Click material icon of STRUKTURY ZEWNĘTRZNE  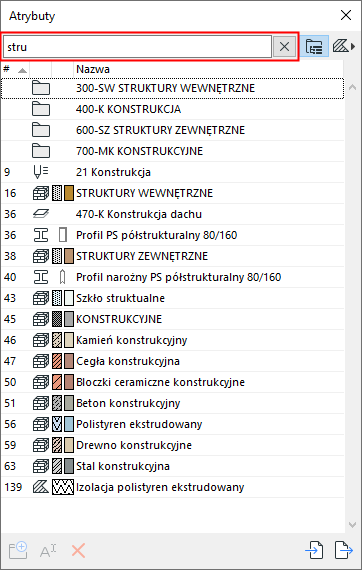pyautogui.click(x=41, y=256)
